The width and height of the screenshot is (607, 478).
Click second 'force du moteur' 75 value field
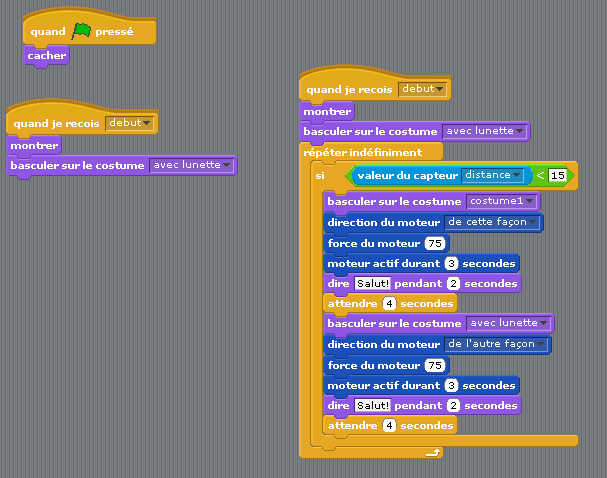tap(435, 365)
